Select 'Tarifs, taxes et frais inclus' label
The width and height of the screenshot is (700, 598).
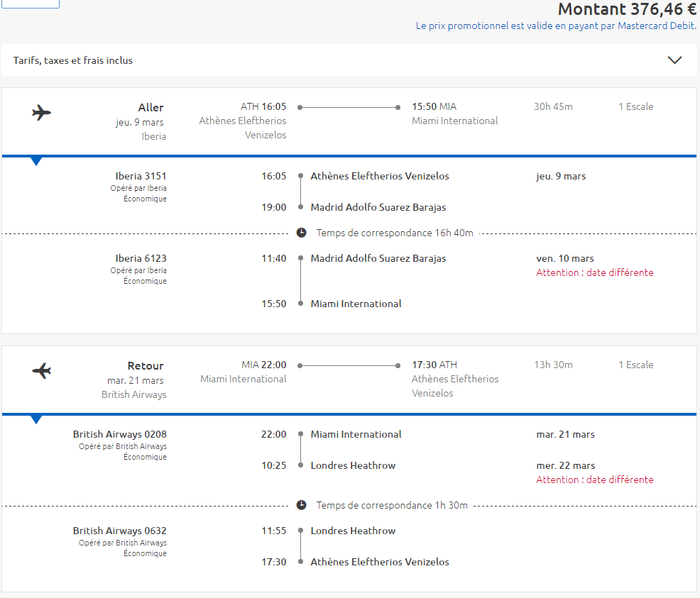(72, 60)
